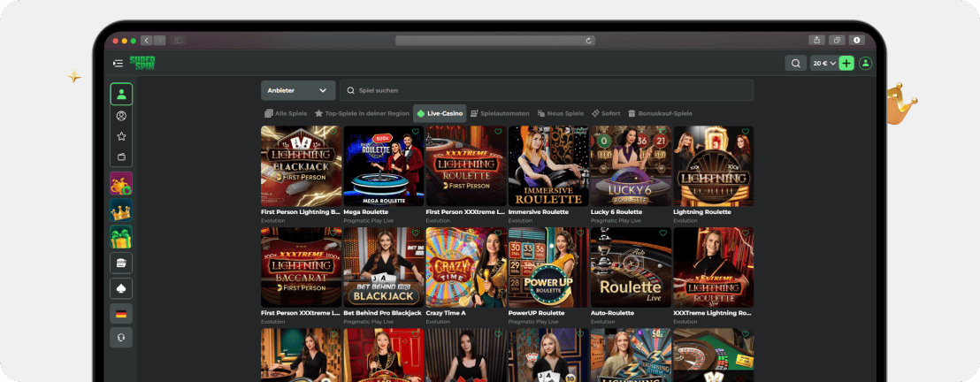Click the browser downloads icon
This screenshot has width=980, height=382.
tap(856, 40)
